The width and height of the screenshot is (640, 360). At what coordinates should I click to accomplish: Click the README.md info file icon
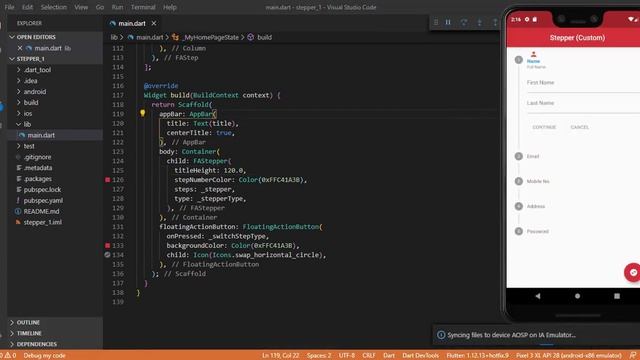(18, 211)
